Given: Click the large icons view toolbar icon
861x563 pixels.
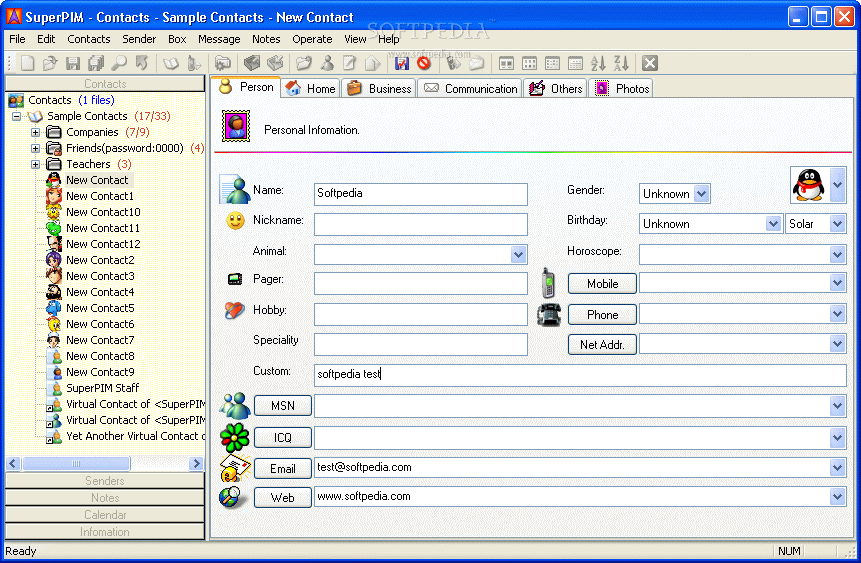Looking at the screenshot, I should click(x=506, y=63).
